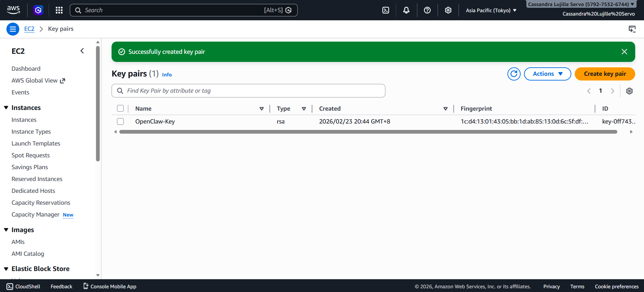Focus the Find Key Pair filter field
The width and height of the screenshot is (644, 292).
tap(248, 91)
